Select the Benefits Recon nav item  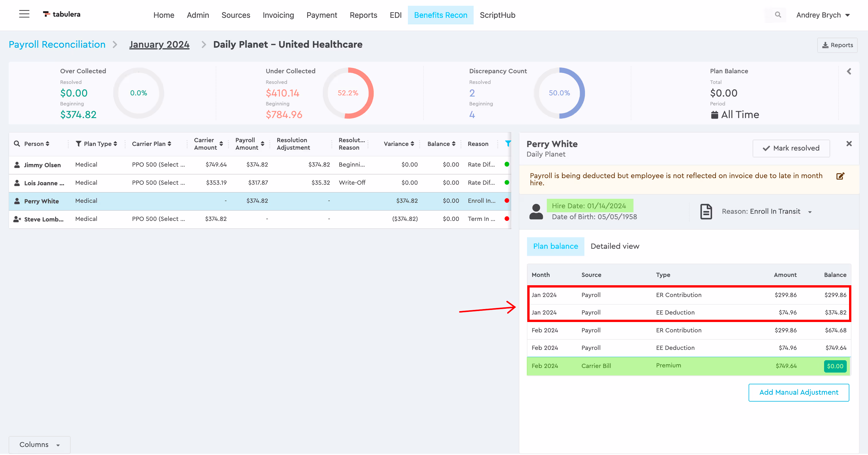[440, 15]
